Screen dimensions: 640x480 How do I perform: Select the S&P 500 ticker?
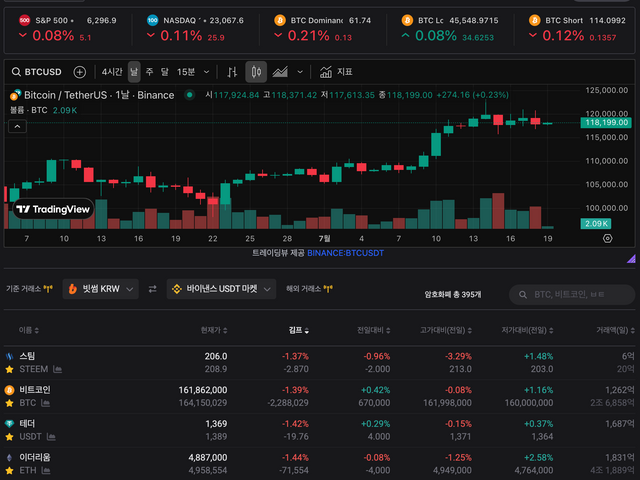click(68, 29)
